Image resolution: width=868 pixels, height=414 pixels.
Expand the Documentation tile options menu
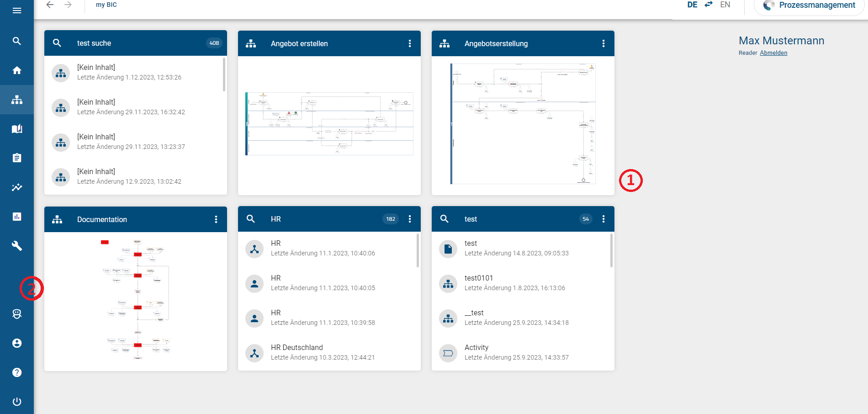[x=216, y=219]
